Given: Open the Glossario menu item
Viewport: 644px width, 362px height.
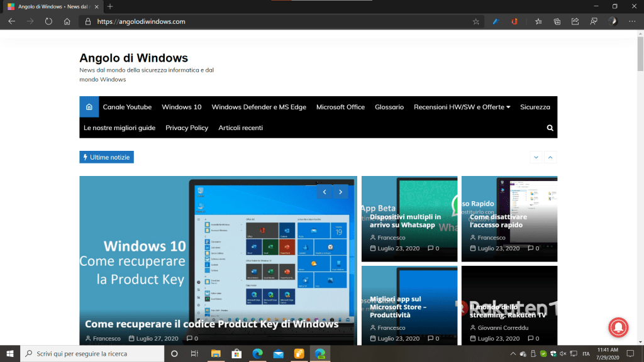Looking at the screenshot, I should click(x=389, y=107).
